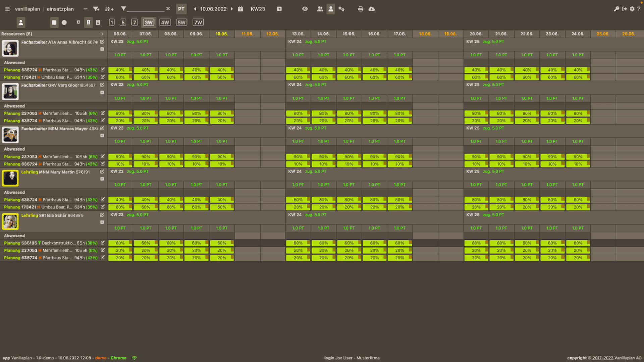
Task: Click the einsatzplan breadcrumb
Action: (60, 9)
